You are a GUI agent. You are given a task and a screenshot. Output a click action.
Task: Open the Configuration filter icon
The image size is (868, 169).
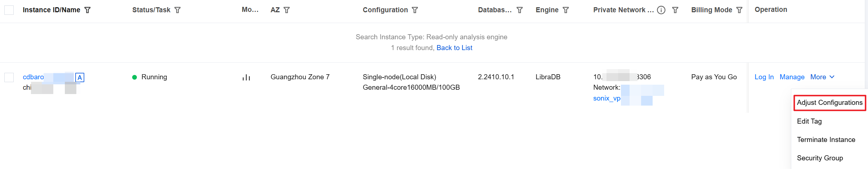[x=415, y=10]
